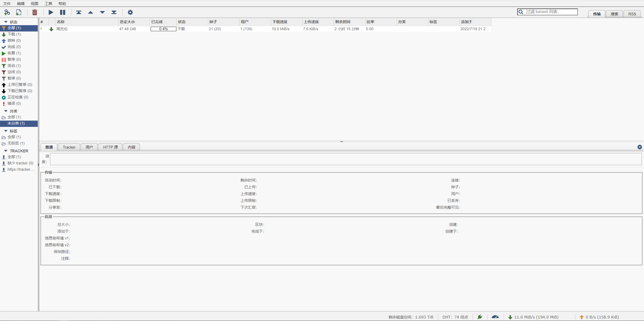Move torrent to bottom of queue

(x=114, y=12)
